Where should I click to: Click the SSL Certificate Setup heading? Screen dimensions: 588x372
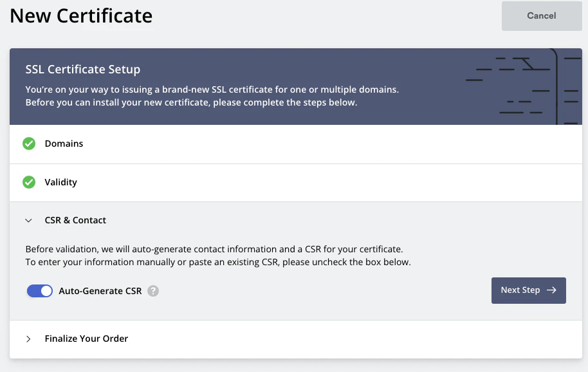(82, 69)
